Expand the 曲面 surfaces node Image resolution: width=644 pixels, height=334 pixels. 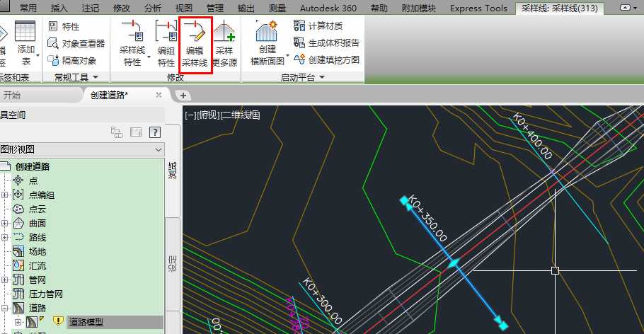click(4, 223)
